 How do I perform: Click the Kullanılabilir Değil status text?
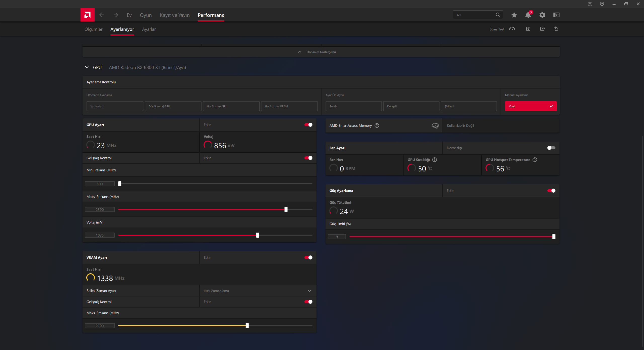click(x=460, y=125)
